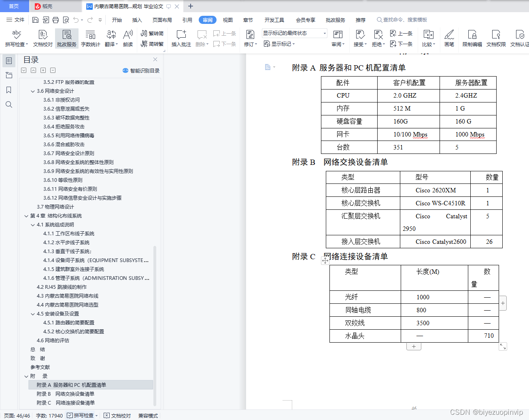Switch to the Page Layout tab
The width and height of the screenshot is (529, 420).
coord(162,20)
